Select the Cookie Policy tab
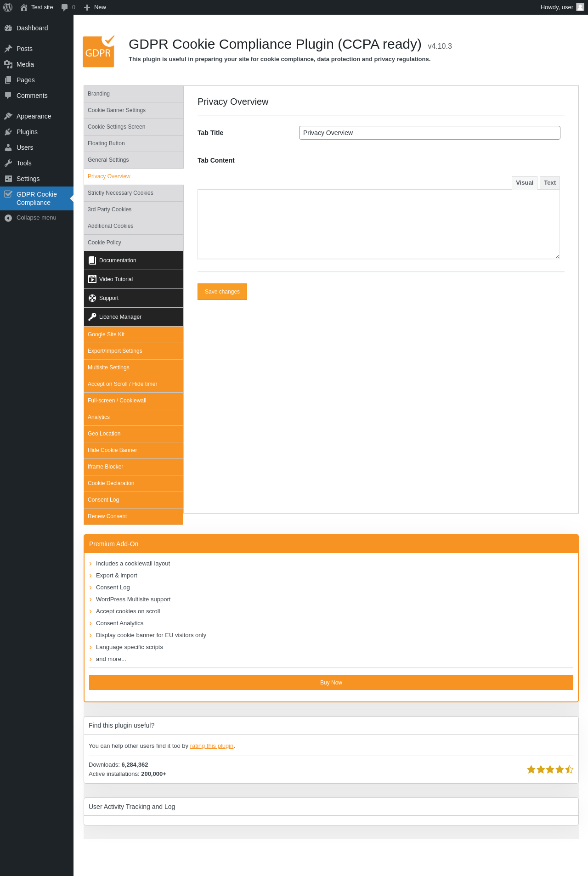This screenshot has height=876, width=588. (134, 243)
